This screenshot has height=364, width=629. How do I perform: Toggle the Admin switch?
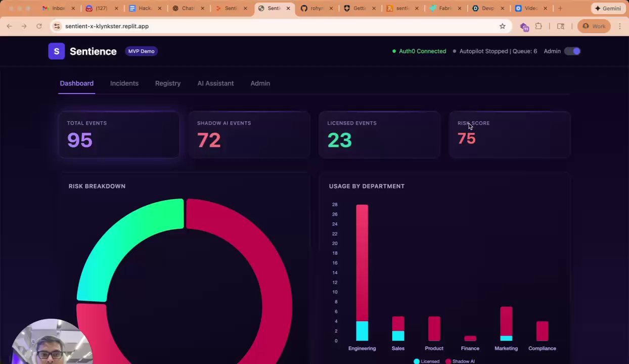572,51
